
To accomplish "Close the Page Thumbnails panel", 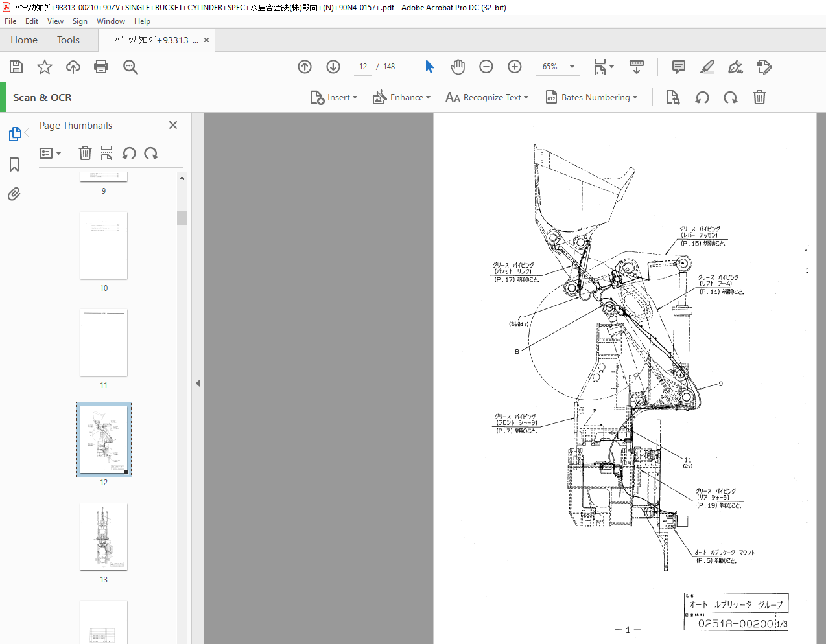I will [x=173, y=125].
